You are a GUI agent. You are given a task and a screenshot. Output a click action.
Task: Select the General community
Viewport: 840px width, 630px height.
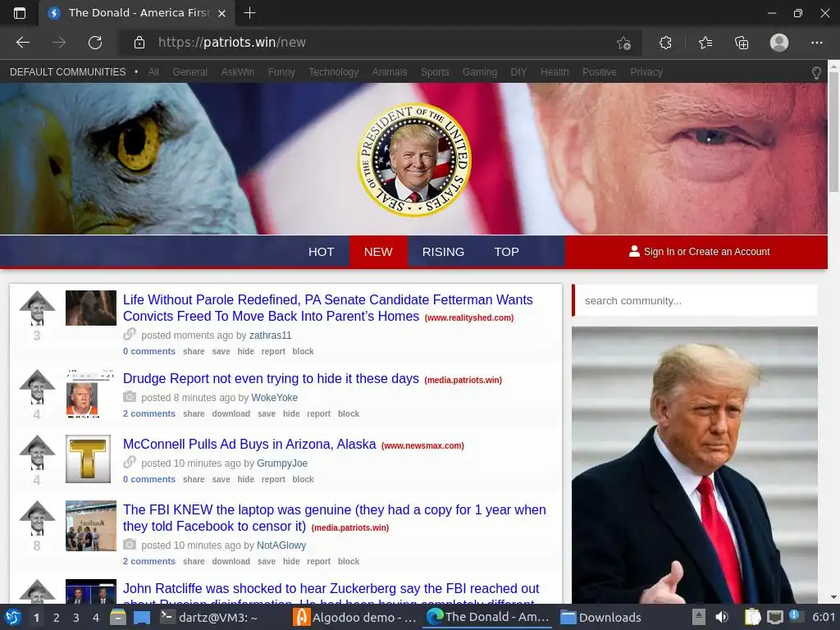189,72
